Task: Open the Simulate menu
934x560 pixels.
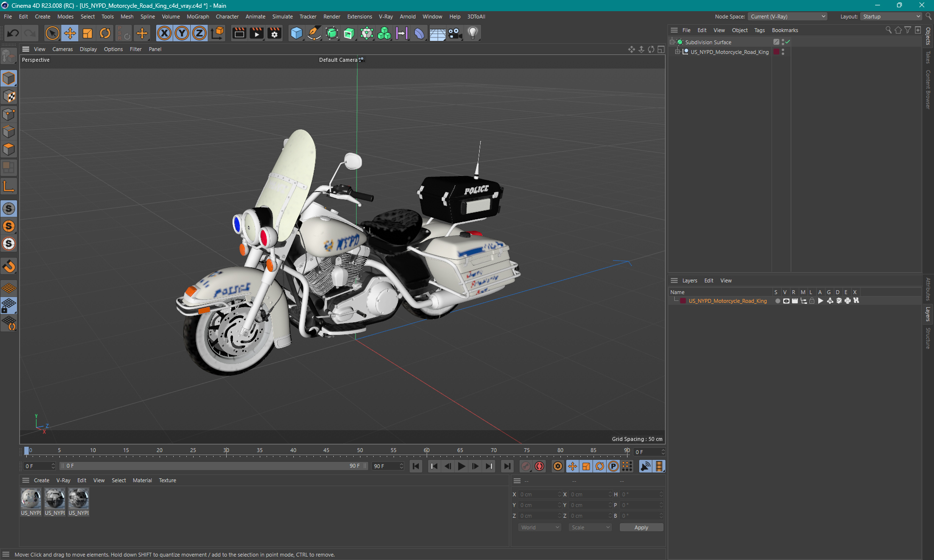Action: tap(282, 17)
